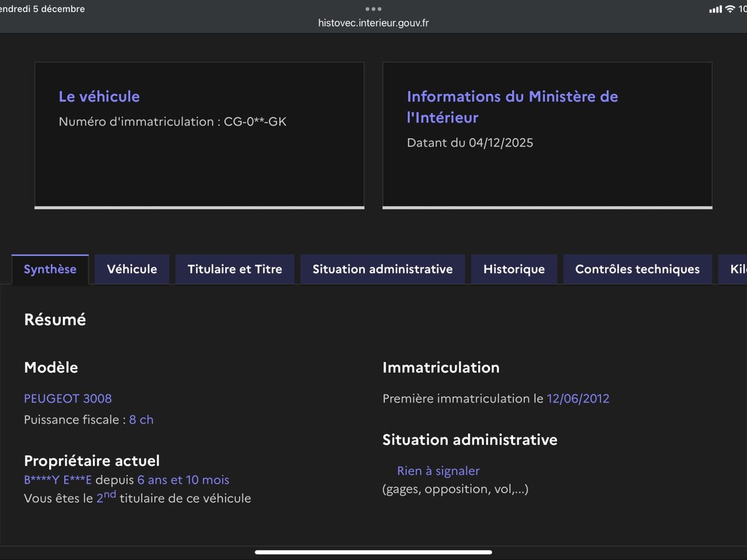Screen dimensions: 747x560
Task: Open the Rien à signaler status link
Action: point(438,471)
